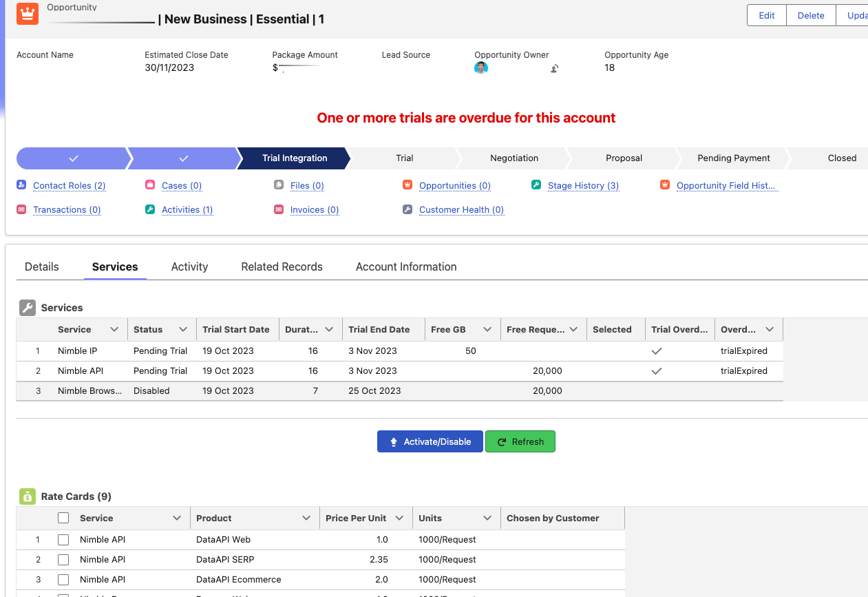Image resolution: width=868 pixels, height=597 pixels.
Task: Click the Rate Cards money bag icon
Action: click(28, 496)
